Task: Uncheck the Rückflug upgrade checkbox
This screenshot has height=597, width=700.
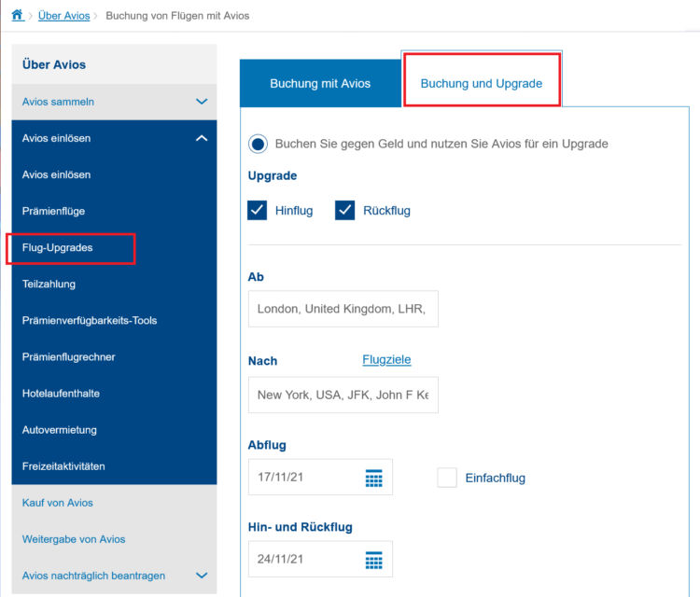Action: [345, 210]
